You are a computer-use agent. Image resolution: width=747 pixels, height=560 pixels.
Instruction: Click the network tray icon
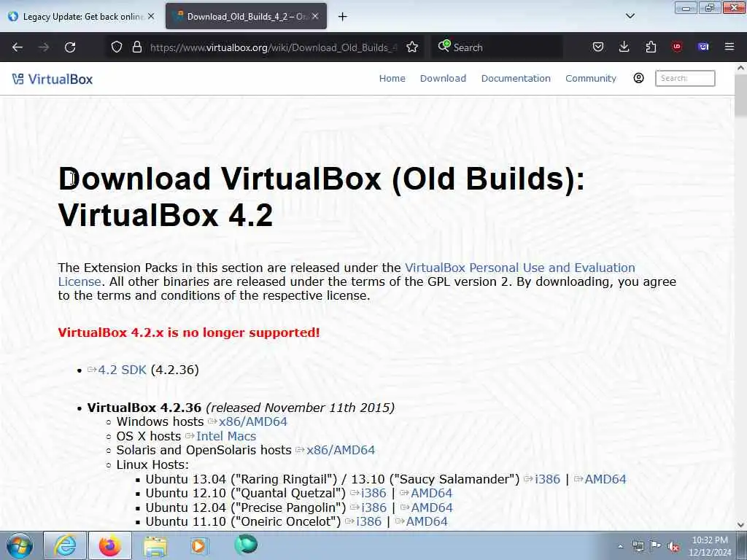tap(638, 546)
